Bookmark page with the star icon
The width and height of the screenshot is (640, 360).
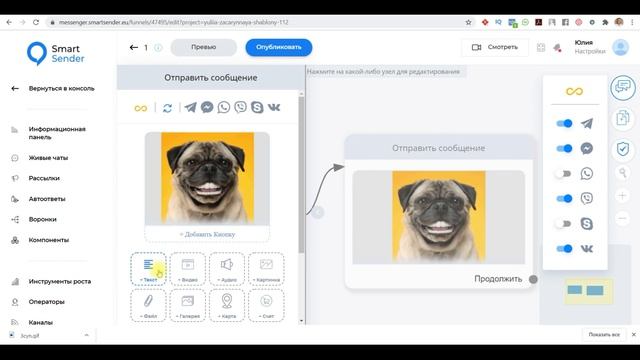[x=468, y=22]
